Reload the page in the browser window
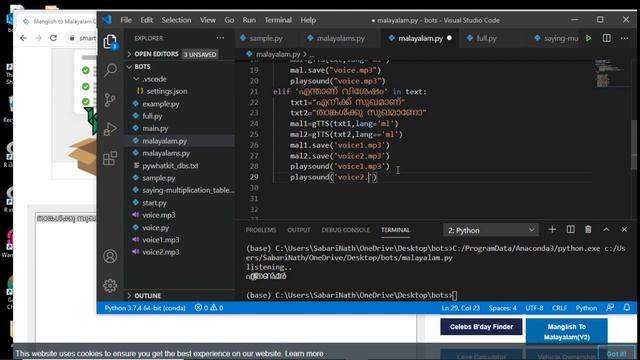 (53, 38)
